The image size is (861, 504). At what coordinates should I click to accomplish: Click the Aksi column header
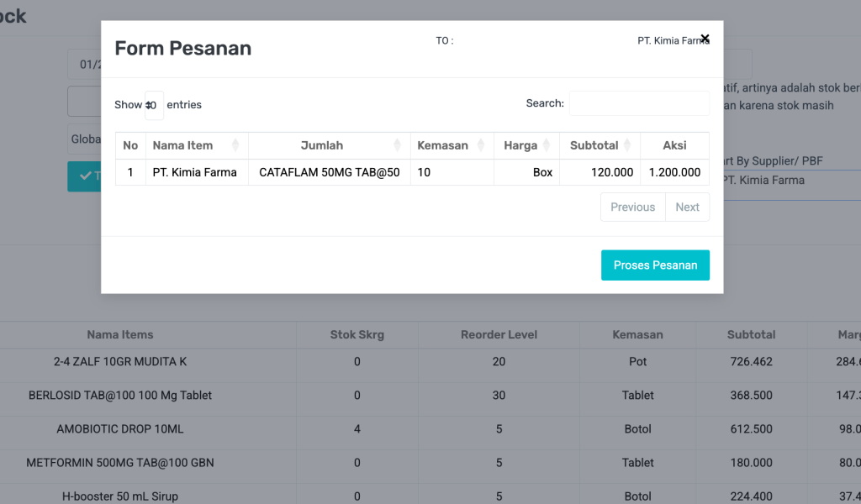674,145
